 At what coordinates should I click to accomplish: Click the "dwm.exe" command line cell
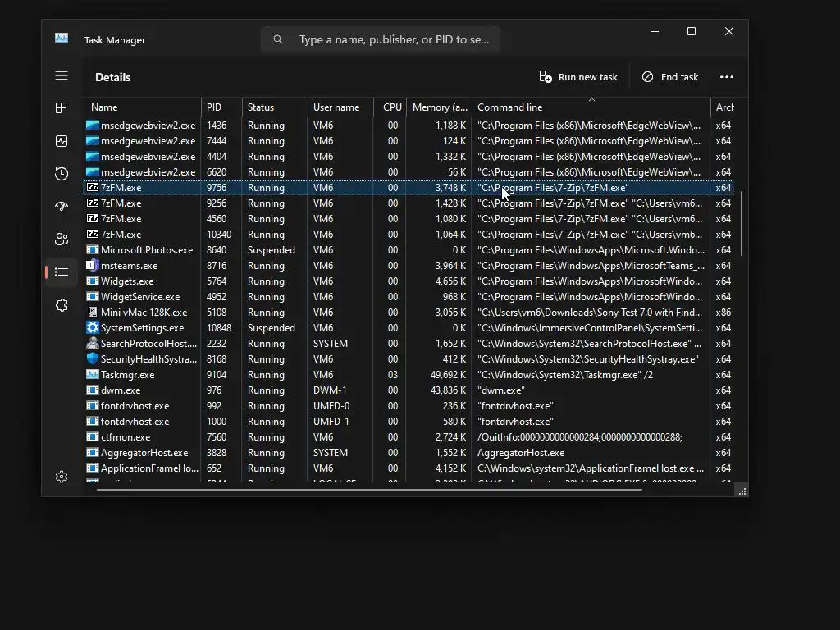pyautogui.click(x=501, y=390)
